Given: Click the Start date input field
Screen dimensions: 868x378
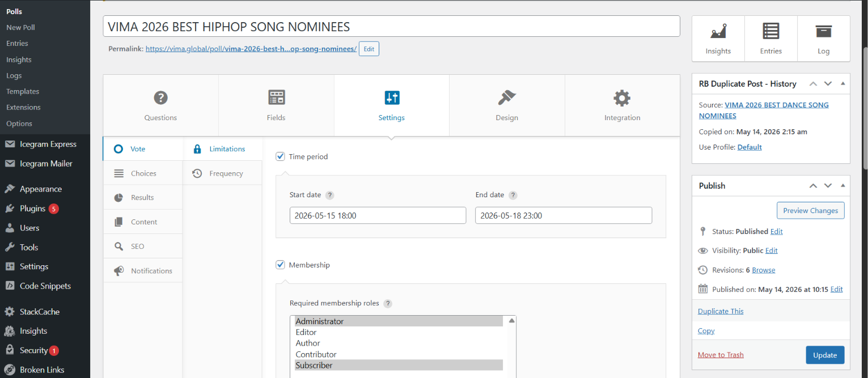Looking at the screenshot, I should tap(378, 215).
